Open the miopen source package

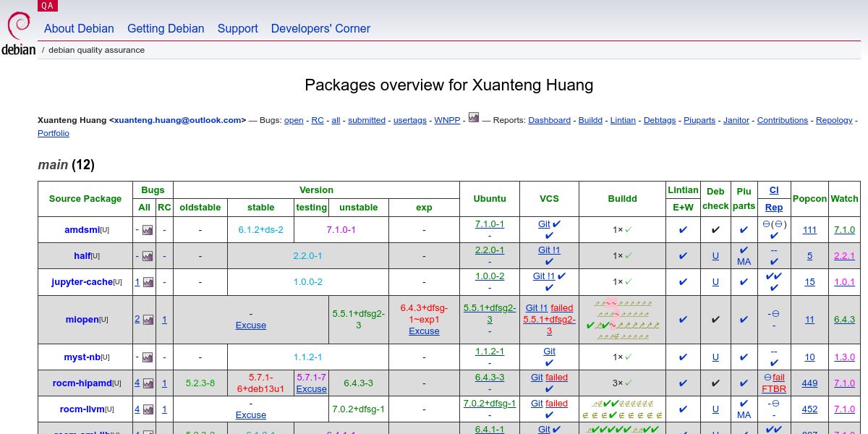[x=82, y=320]
